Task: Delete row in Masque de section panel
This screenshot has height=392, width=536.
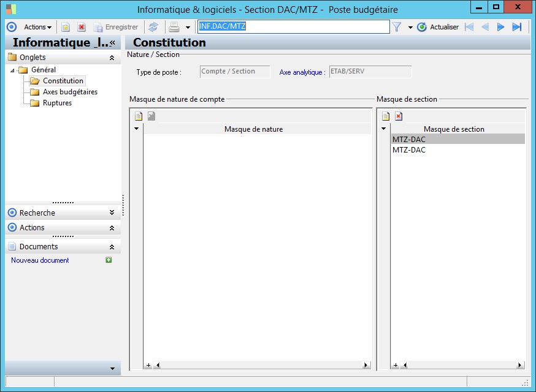Action: point(399,116)
